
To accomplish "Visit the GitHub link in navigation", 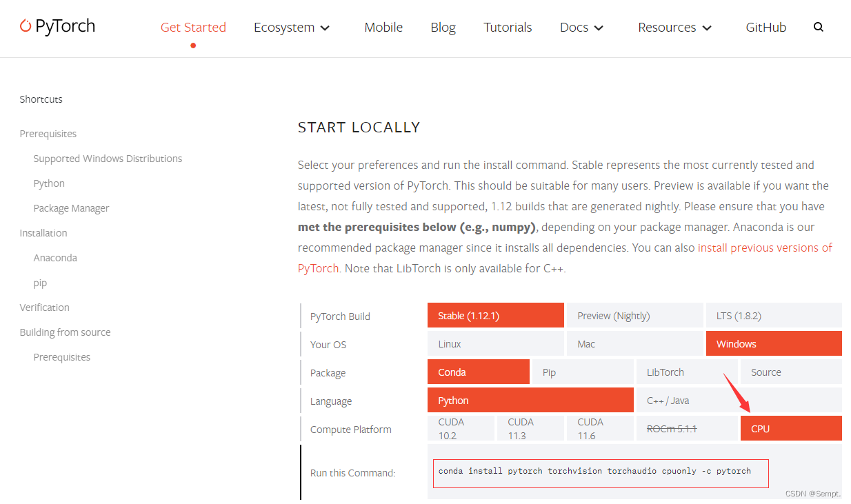I will [766, 28].
